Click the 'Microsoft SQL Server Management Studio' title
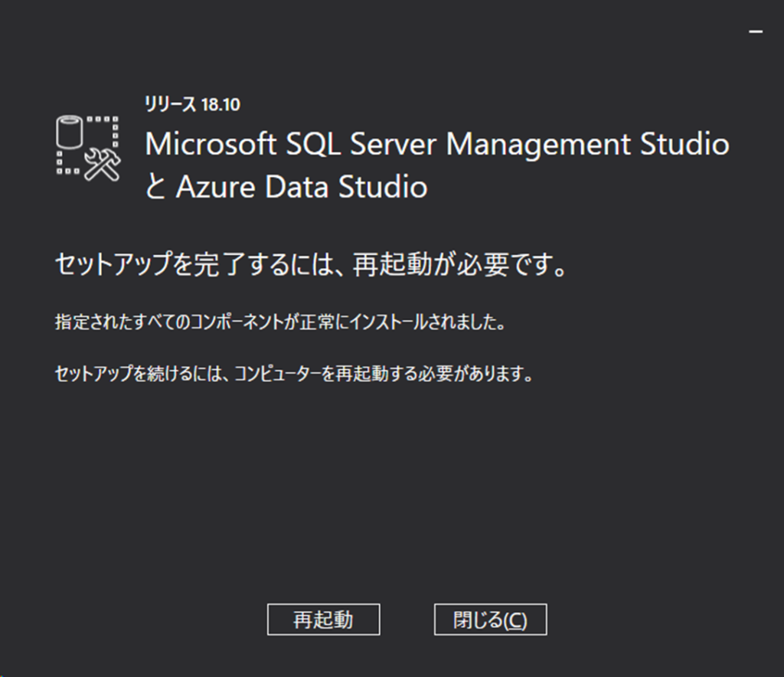The height and width of the screenshot is (677, 784). tap(437, 144)
